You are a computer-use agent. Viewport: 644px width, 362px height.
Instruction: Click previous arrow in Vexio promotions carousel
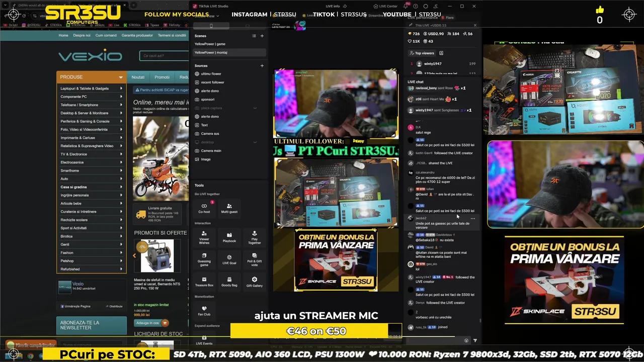(x=134, y=256)
